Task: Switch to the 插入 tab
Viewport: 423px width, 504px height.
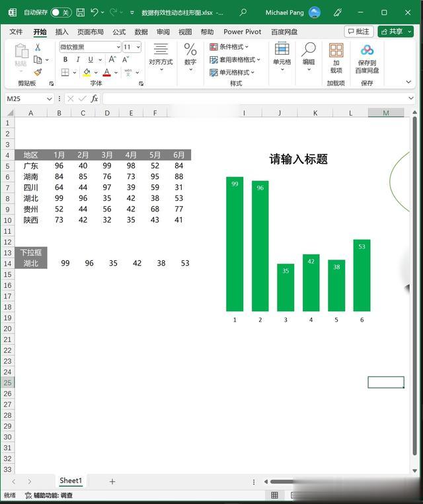Action: (61, 32)
